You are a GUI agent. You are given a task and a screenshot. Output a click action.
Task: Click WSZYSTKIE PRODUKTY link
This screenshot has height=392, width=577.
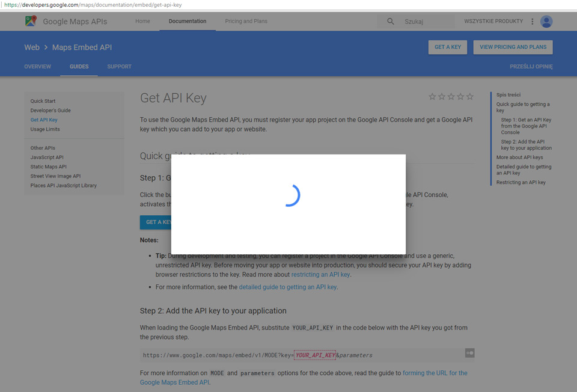[493, 22]
